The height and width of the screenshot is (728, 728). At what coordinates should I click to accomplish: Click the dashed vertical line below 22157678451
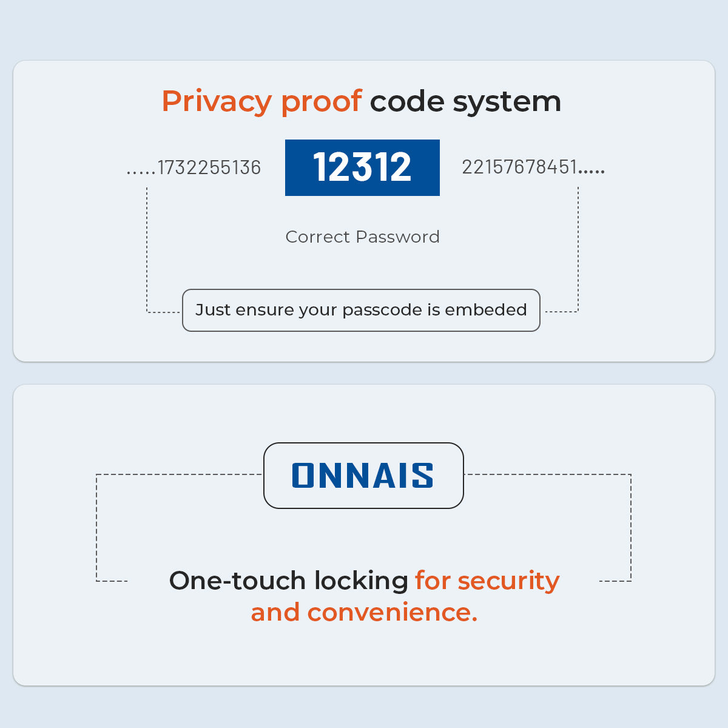click(x=578, y=249)
